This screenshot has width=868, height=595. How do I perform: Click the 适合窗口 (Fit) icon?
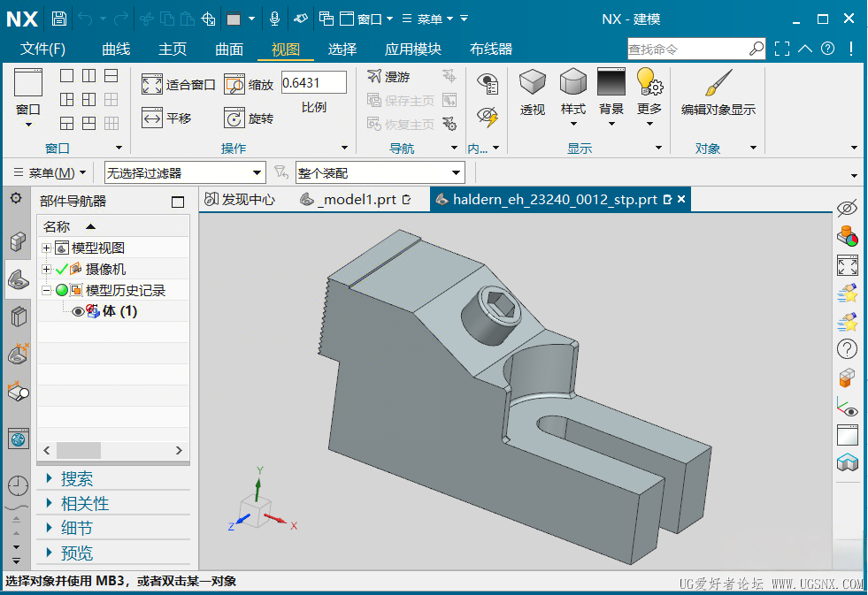click(152, 85)
